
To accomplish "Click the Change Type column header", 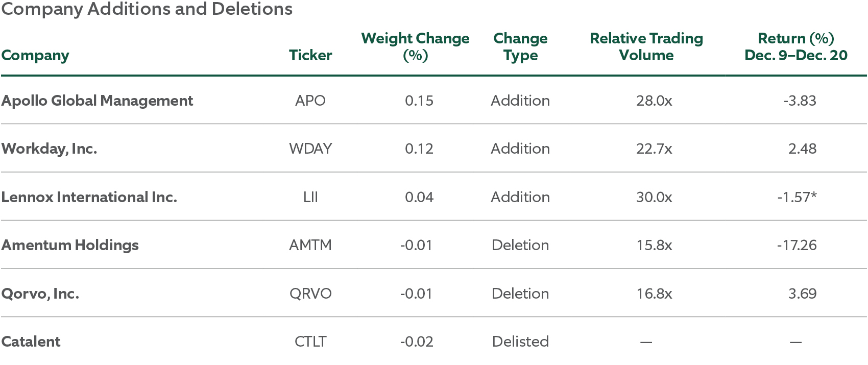I will (520, 46).
